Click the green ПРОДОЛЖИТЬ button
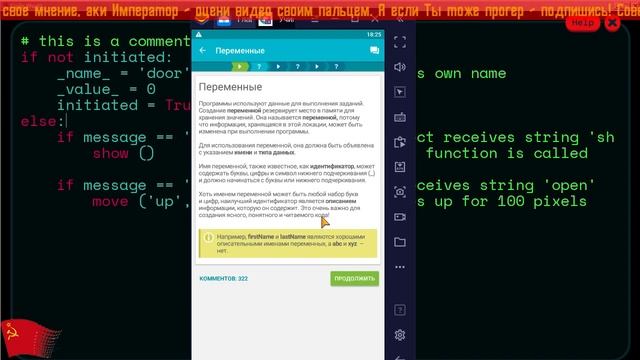Screen dimensions: 640x360 [x=354, y=278]
